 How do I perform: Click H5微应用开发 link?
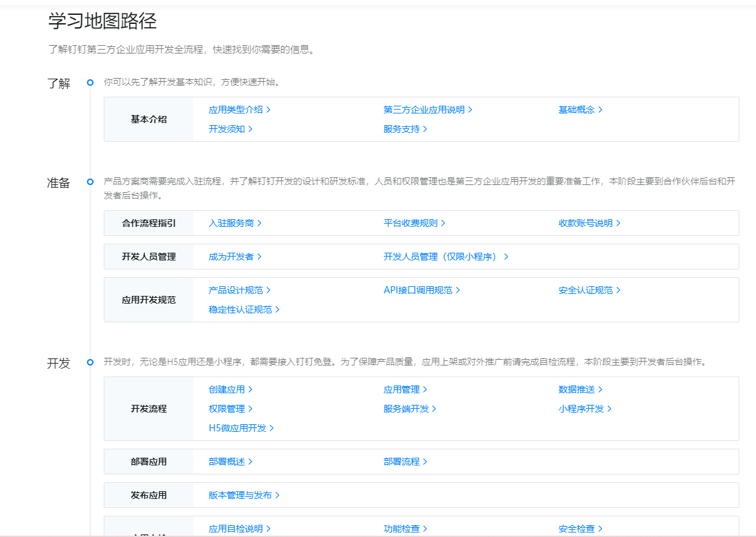coord(240,428)
